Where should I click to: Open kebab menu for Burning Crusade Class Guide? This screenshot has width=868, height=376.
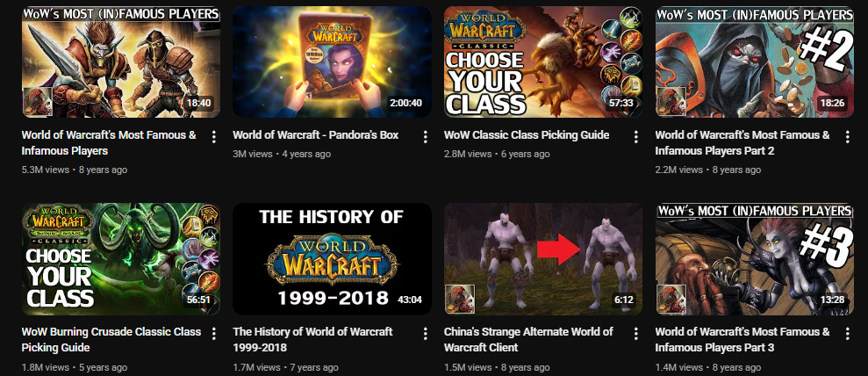click(213, 333)
